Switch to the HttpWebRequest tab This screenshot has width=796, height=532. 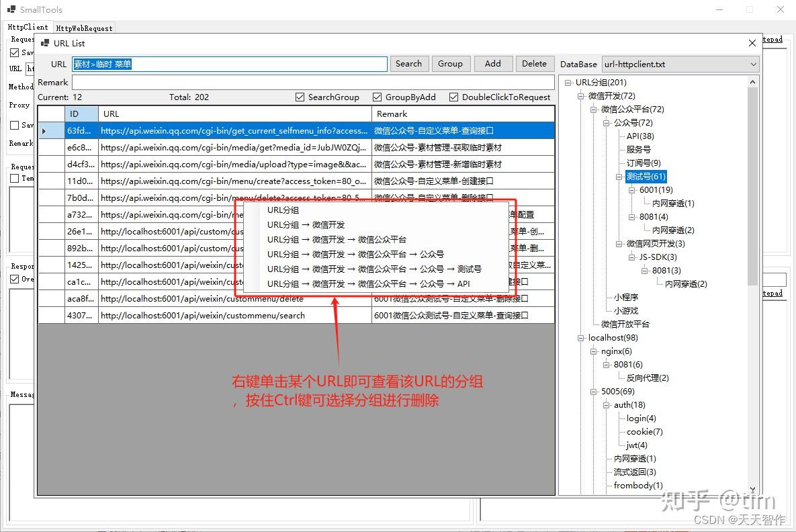pos(84,28)
